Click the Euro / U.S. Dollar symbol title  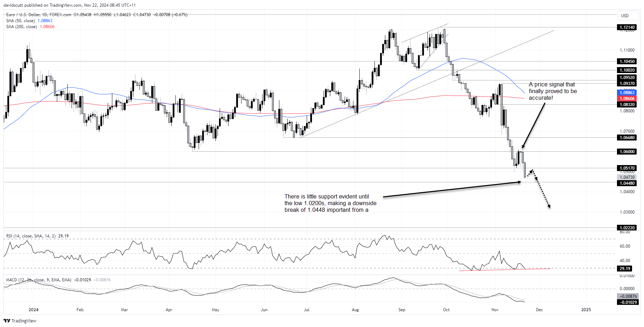(x=23, y=15)
